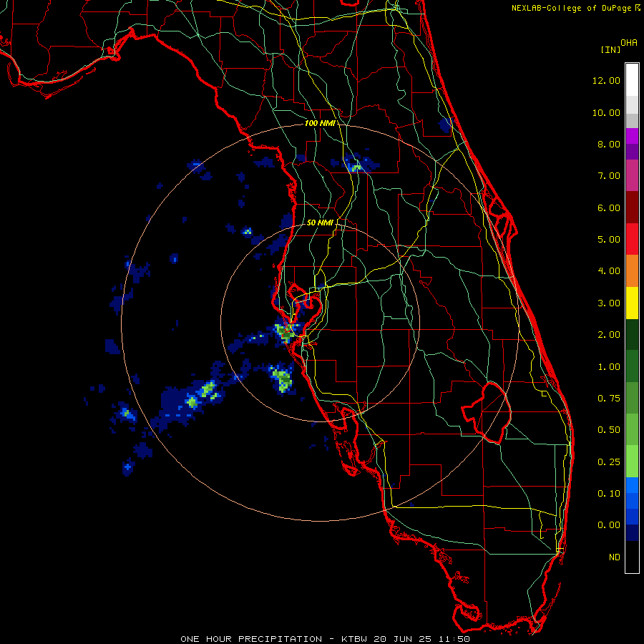
Task: Select the orange 4.00 legend swatch
Action: [x=632, y=270]
